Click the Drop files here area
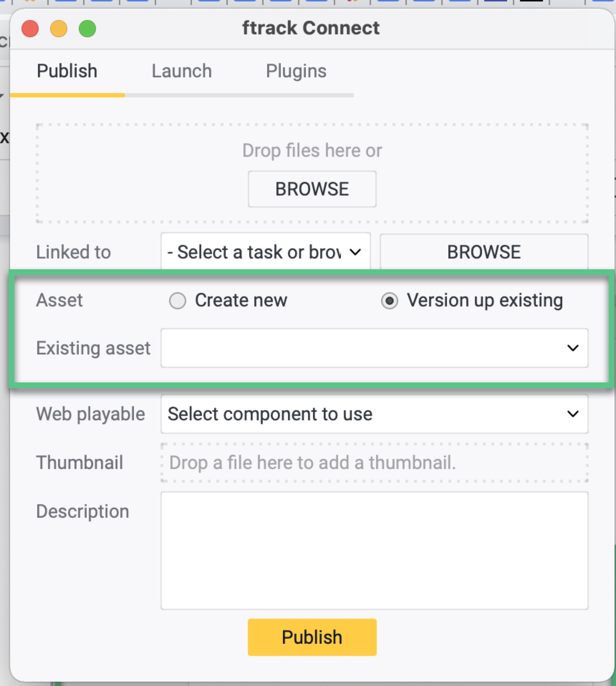Image resolution: width=616 pixels, height=686 pixels. click(312, 150)
